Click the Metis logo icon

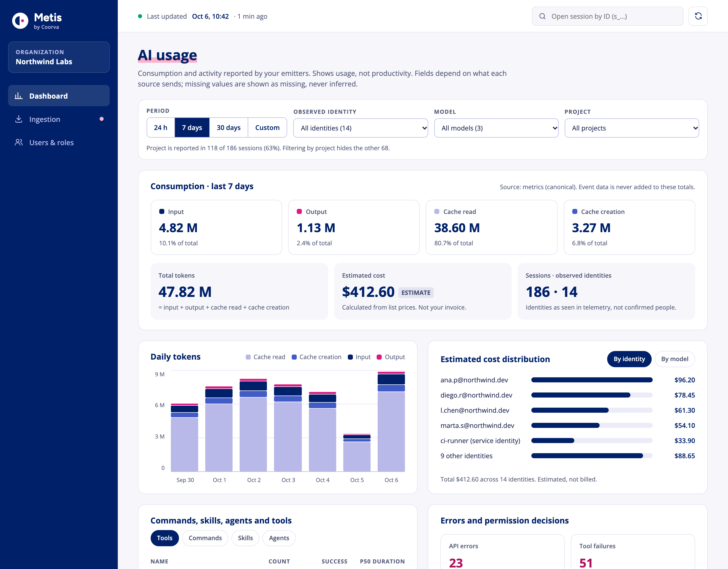pos(20,21)
